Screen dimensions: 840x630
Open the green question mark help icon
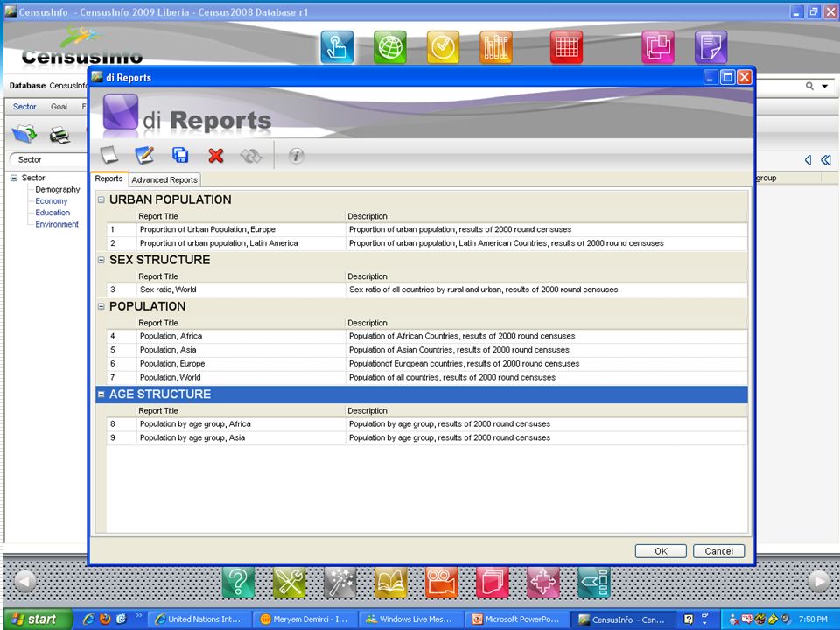coord(238,583)
